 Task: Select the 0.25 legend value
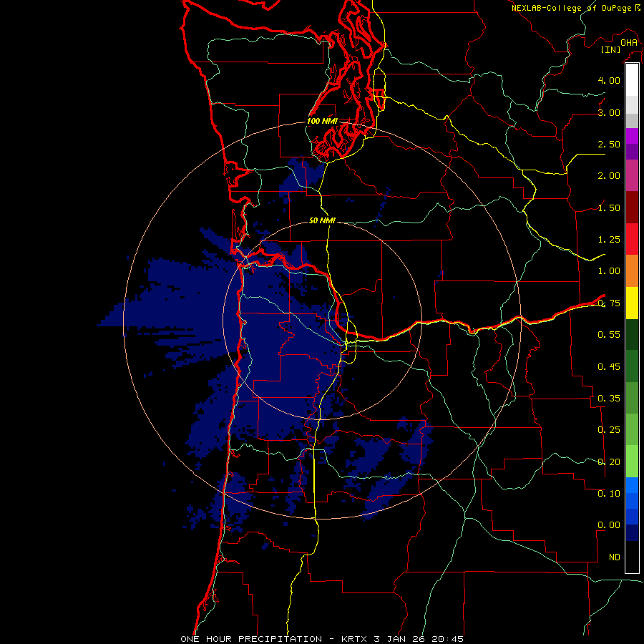pos(609,430)
